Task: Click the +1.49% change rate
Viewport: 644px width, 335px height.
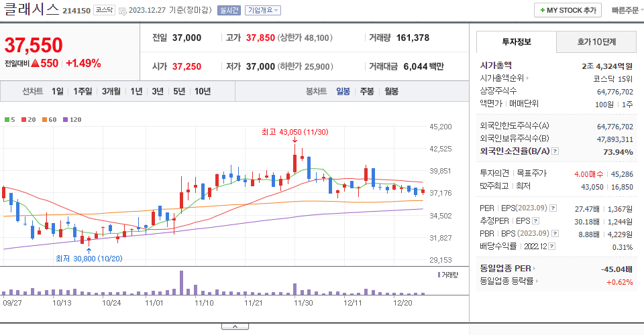Action: pyautogui.click(x=83, y=63)
